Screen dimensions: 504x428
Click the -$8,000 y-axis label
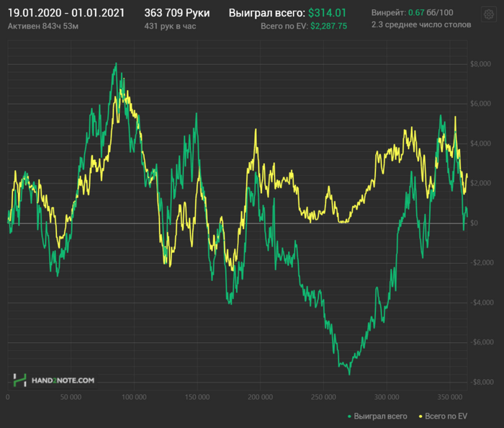pos(482,382)
